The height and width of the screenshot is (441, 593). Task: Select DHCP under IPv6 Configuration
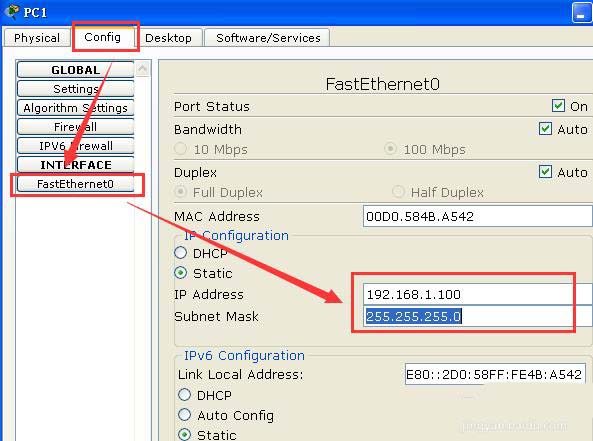(184, 395)
